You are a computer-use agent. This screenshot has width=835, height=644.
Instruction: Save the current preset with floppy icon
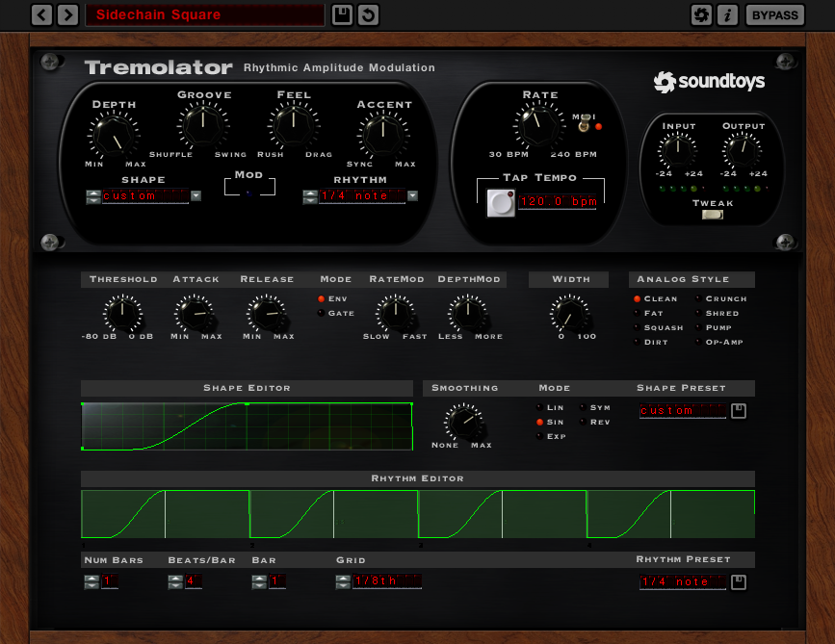[342, 14]
